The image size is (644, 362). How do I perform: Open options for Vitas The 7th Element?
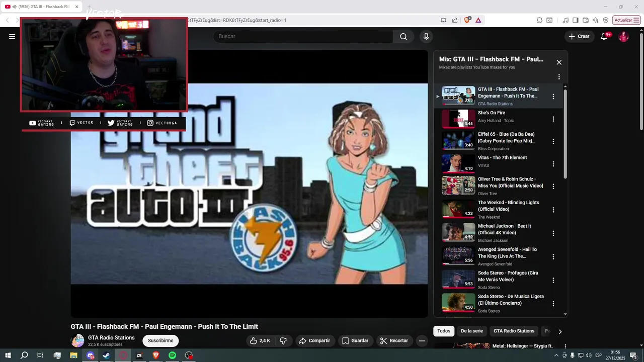(x=553, y=164)
